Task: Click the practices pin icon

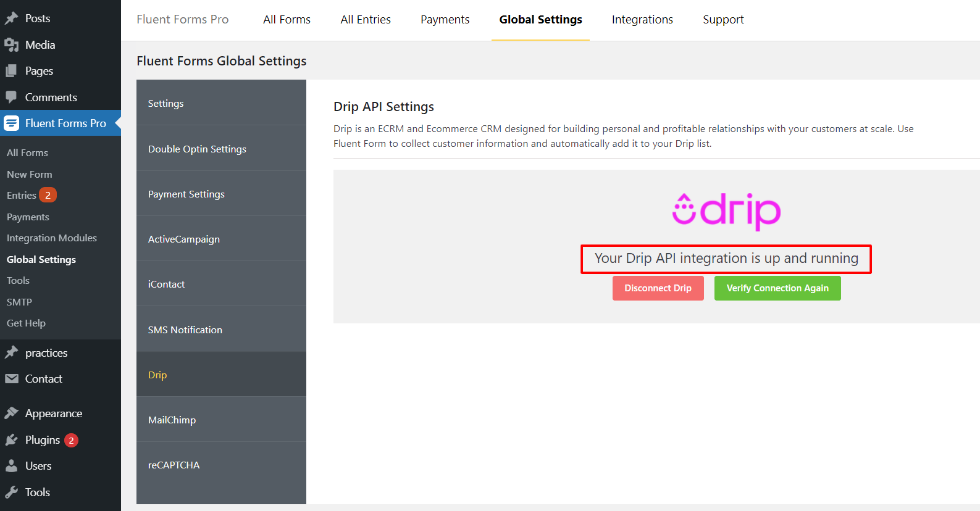Action: coord(12,353)
